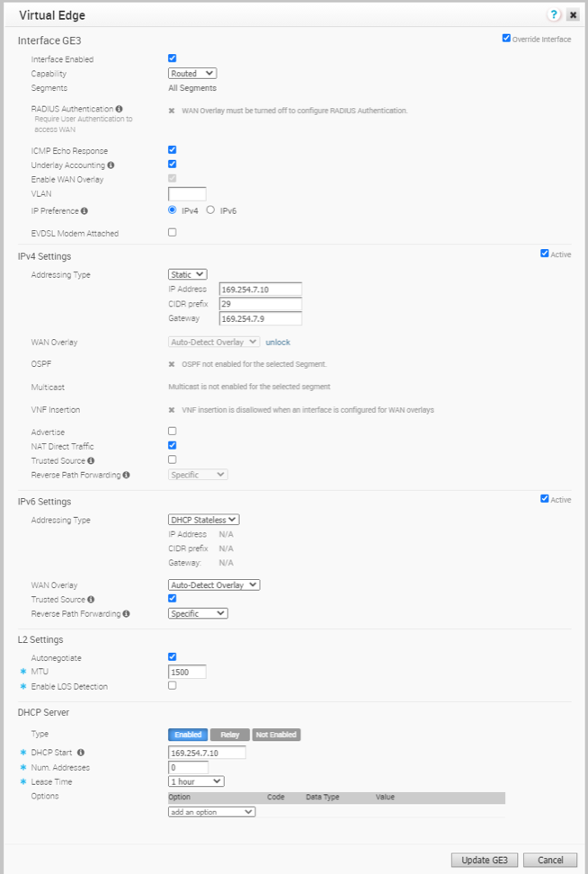
Task: Open the Capability dropdown set to Routed
Action: [192, 74]
